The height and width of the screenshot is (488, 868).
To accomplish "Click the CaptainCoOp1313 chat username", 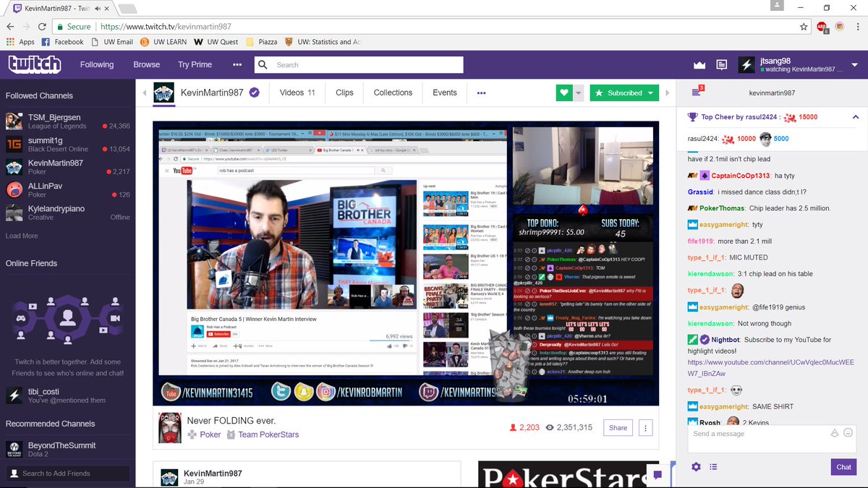I will click(741, 176).
